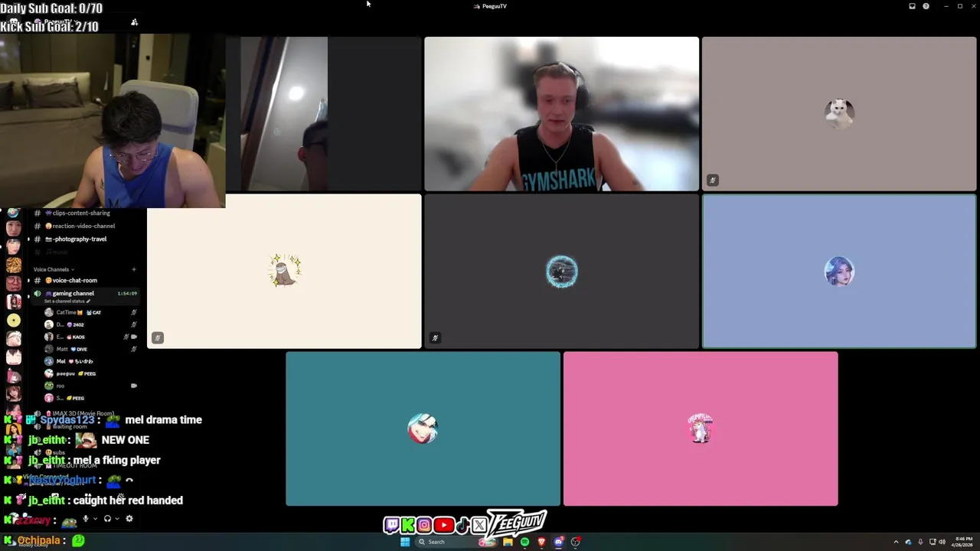
Task: Select the cream-colored participant tile
Action: (x=284, y=272)
